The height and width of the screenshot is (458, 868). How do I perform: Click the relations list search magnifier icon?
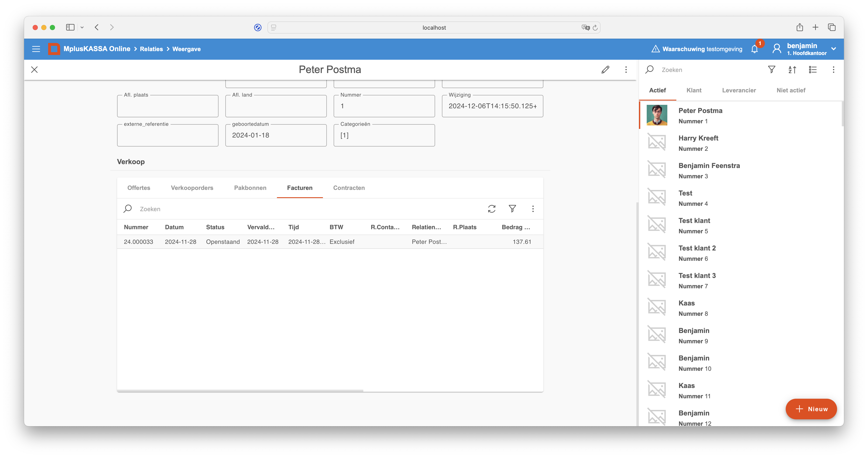click(650, 69)
